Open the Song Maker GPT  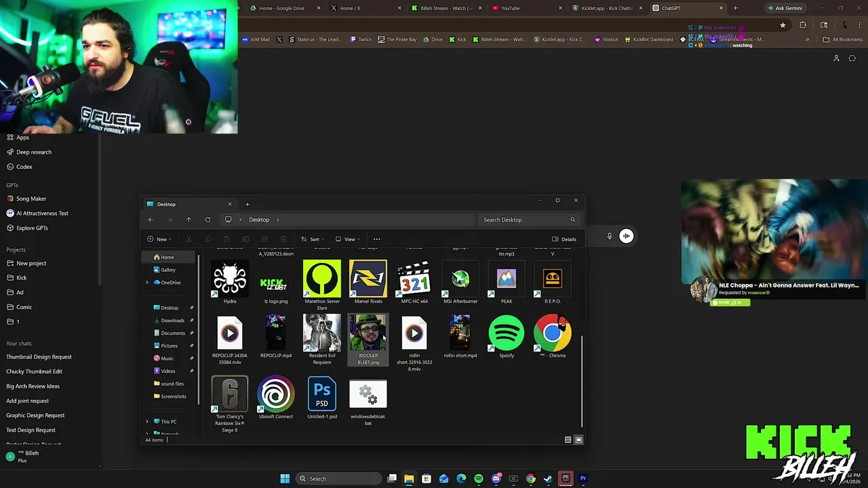[31, 199]
